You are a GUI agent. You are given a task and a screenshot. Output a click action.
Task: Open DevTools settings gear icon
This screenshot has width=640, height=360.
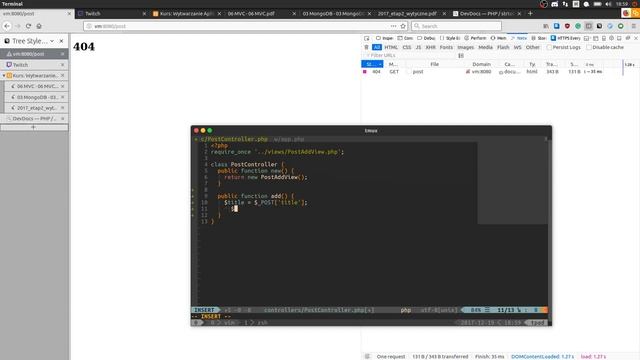[x=611, y=38]
